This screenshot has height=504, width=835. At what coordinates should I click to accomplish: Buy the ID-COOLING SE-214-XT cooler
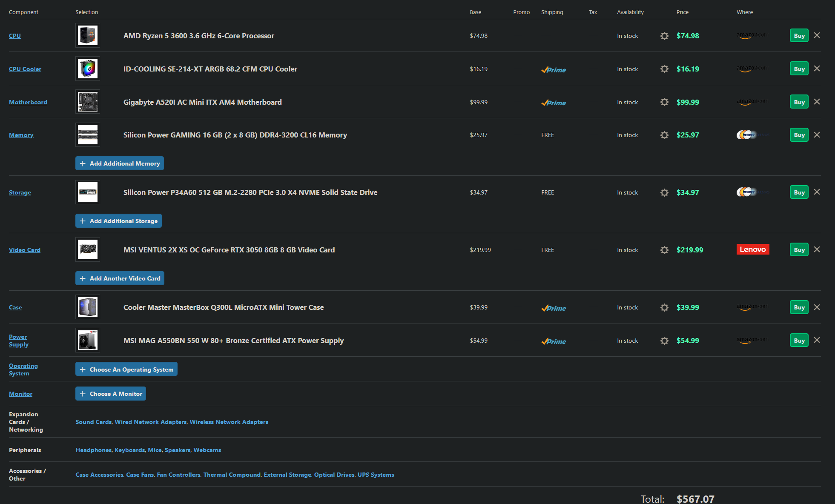coord(799,69)
